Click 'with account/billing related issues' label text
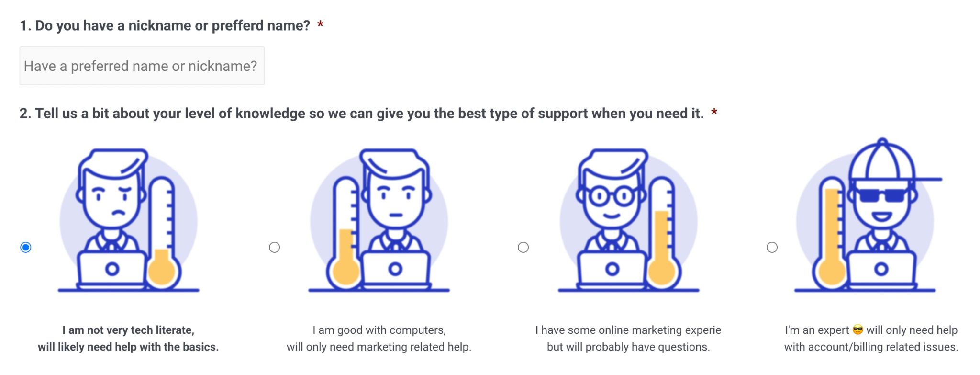Image resolution: width=980 pixels, height=375 pixels. tap(871, 347)
